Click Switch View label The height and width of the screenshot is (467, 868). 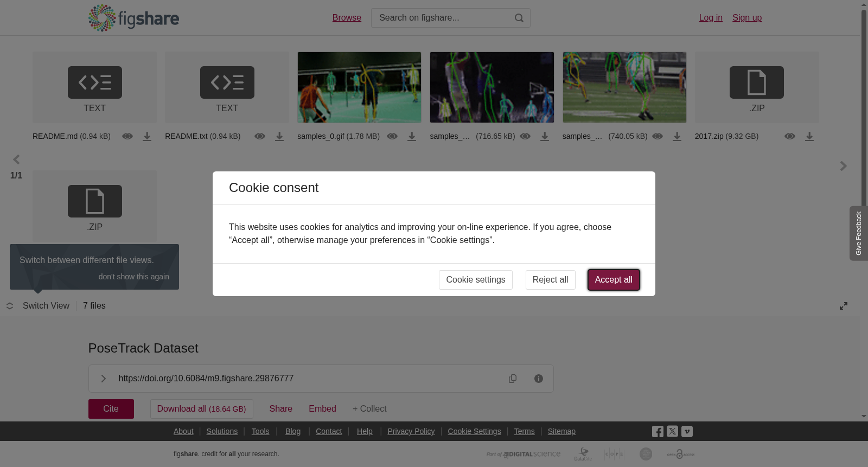tap(46, 306)
